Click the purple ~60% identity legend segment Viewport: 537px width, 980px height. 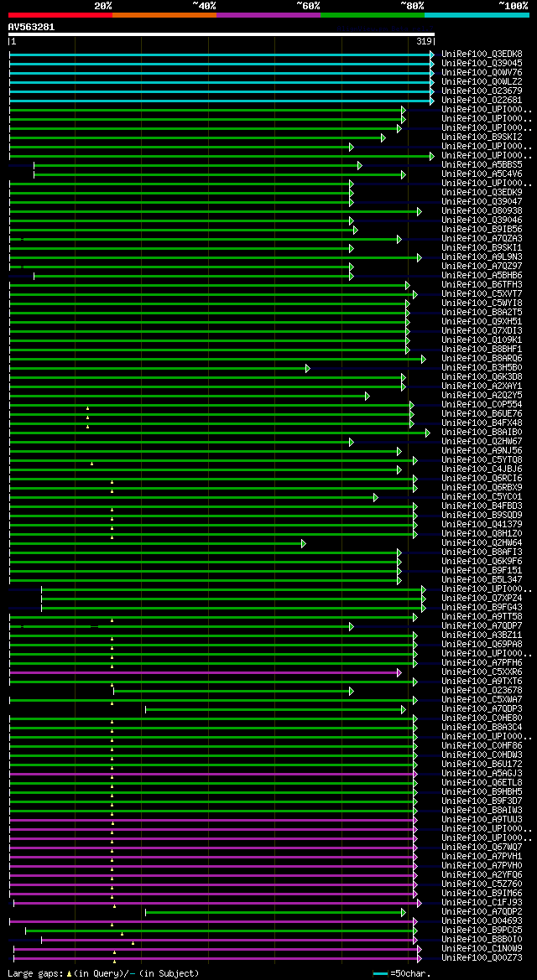pos(268,14)
